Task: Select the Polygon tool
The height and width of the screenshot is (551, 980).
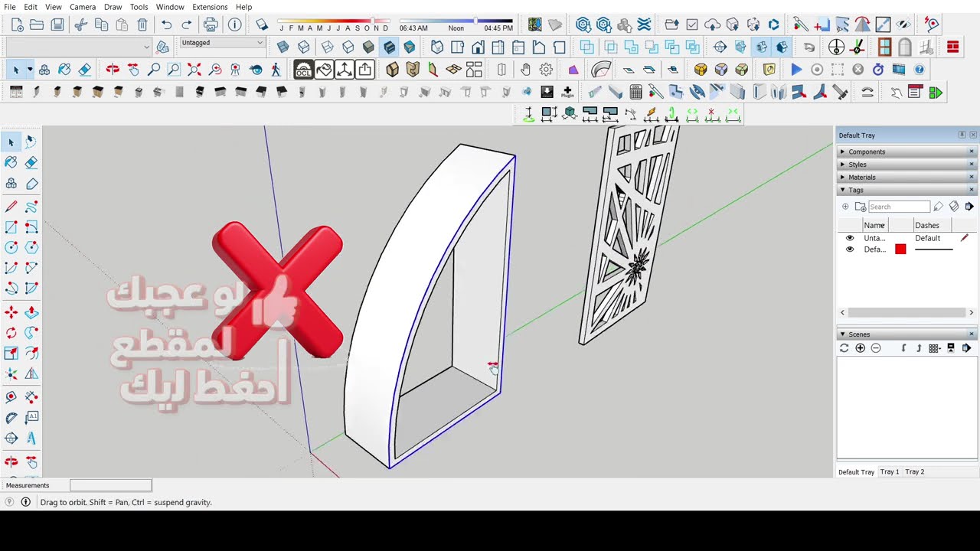Action: point(31,247)
